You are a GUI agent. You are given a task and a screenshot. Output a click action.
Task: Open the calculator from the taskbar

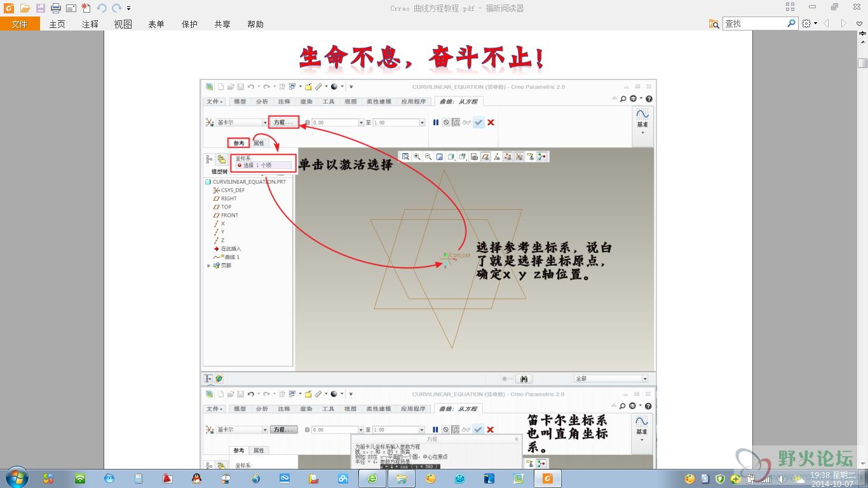(138, 478)
